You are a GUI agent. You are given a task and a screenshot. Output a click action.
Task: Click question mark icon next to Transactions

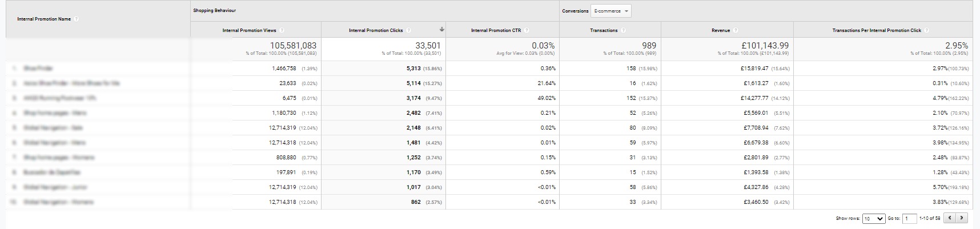[x=623, y=30]
